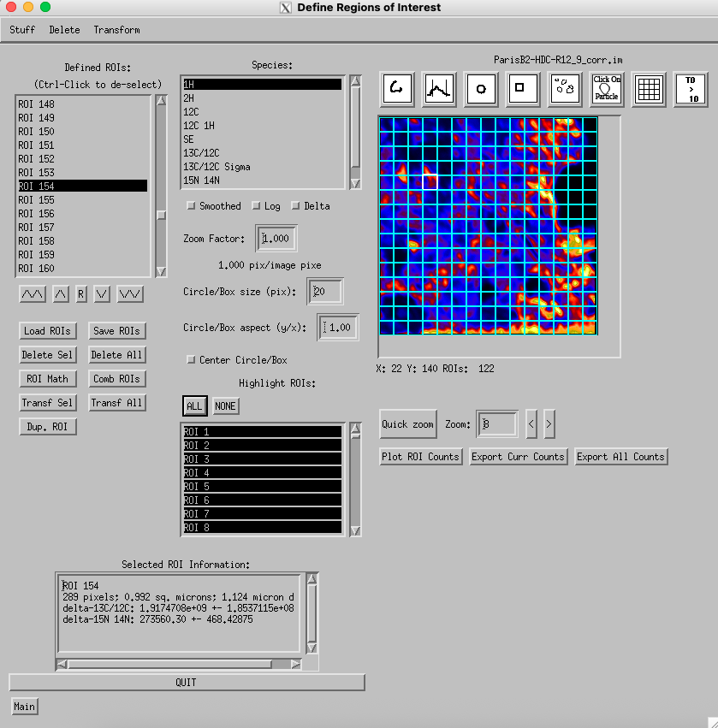Click the Circle/Box size input field

325,292
